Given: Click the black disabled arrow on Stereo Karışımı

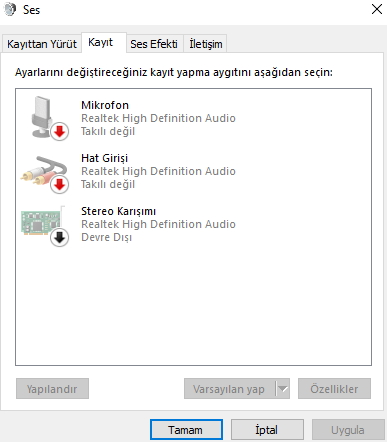Looking at the screenshot, I should coord(60,237).
